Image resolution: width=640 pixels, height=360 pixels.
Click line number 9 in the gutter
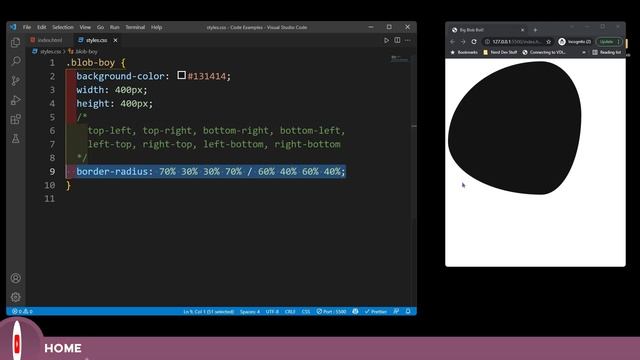(x=52, y=171)
